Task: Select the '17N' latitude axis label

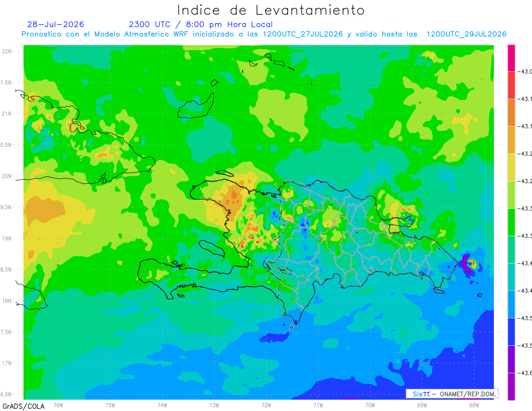Action: click(6, 363)
